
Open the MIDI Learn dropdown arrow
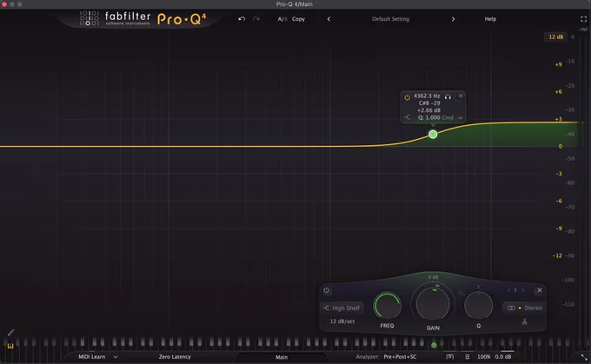tap(116, 356)
